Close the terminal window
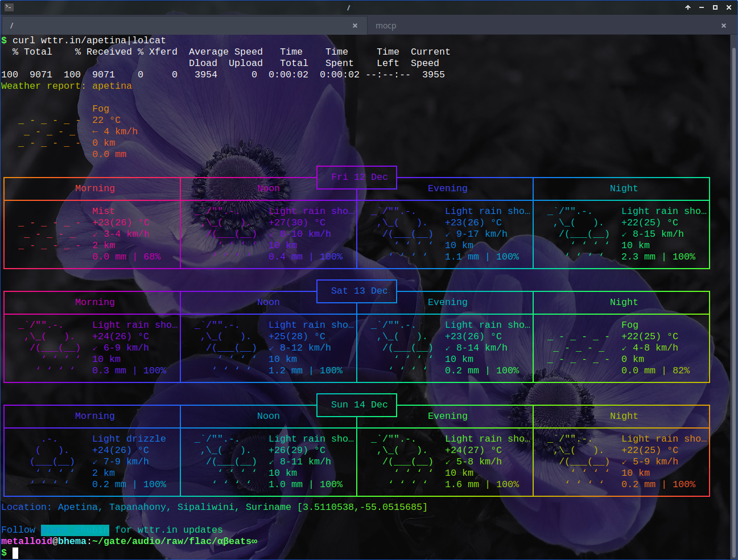Image resolution: width=738 pixels, height=560 pixels. pos(729,7)
